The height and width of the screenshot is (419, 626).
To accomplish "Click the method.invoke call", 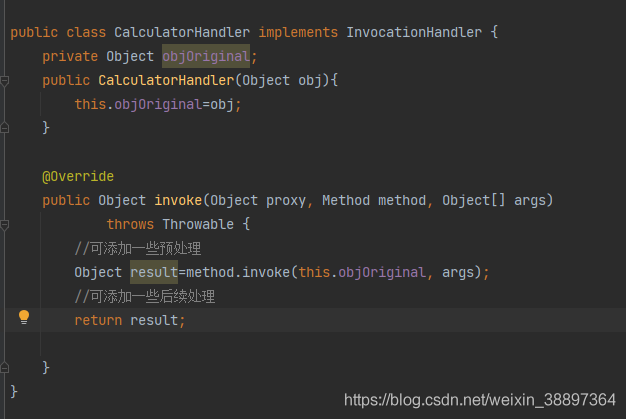I will [x=238, y=273].
